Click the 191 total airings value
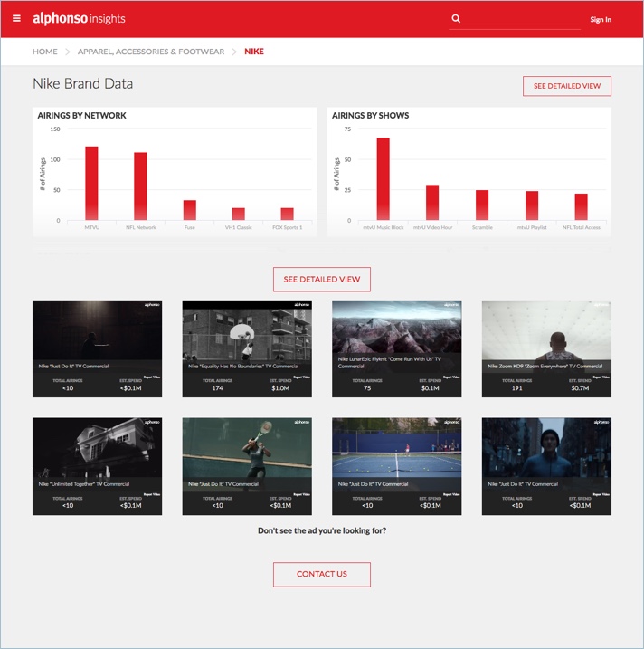 click(516, 388)
